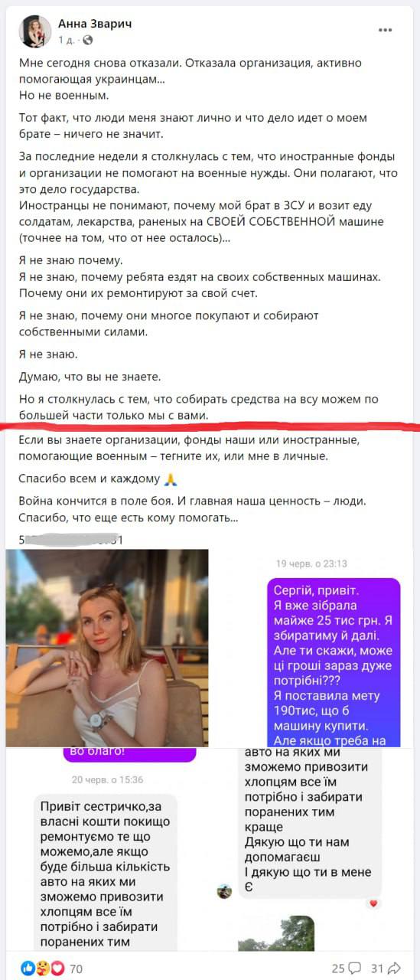Click the care reaction emoji icon

click(x=43, y=968)
